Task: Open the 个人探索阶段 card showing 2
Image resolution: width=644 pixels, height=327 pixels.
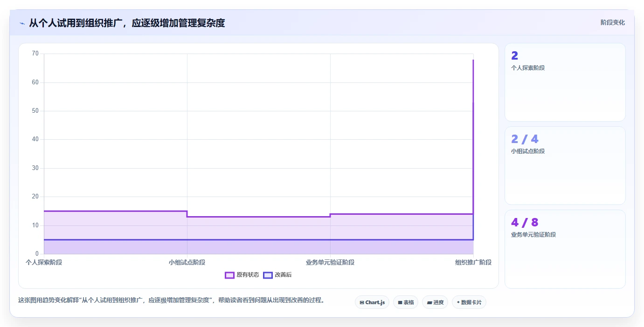Action: (x=565, y=82)
